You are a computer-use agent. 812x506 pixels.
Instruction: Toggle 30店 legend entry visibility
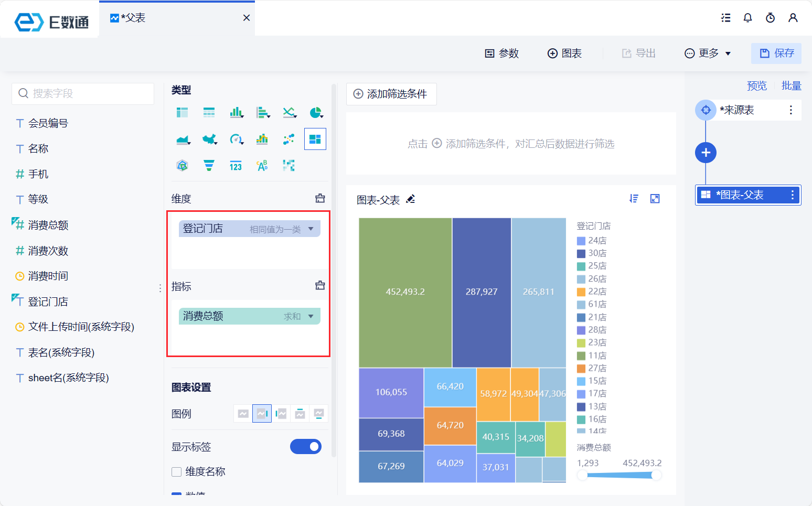coord(592,253)
